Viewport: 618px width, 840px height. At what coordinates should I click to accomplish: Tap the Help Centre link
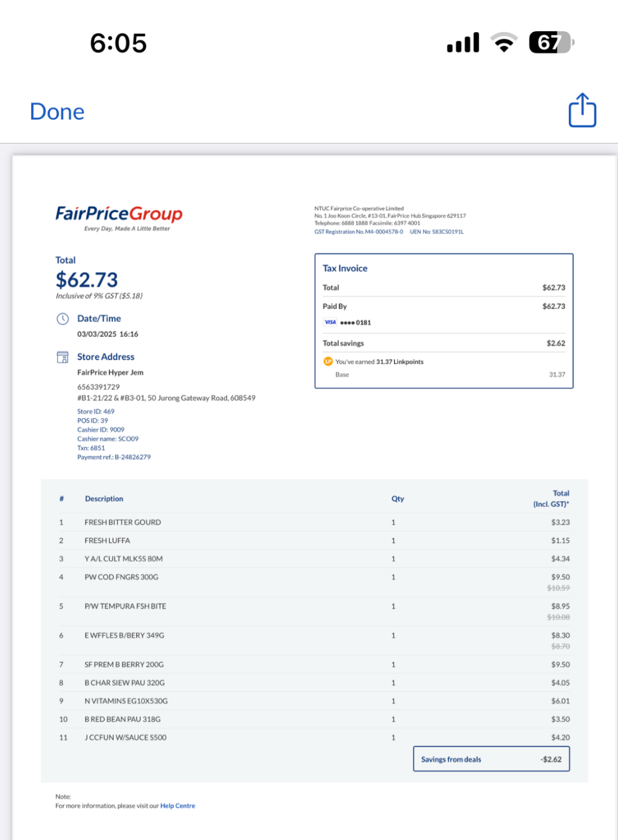coord(177,806)
